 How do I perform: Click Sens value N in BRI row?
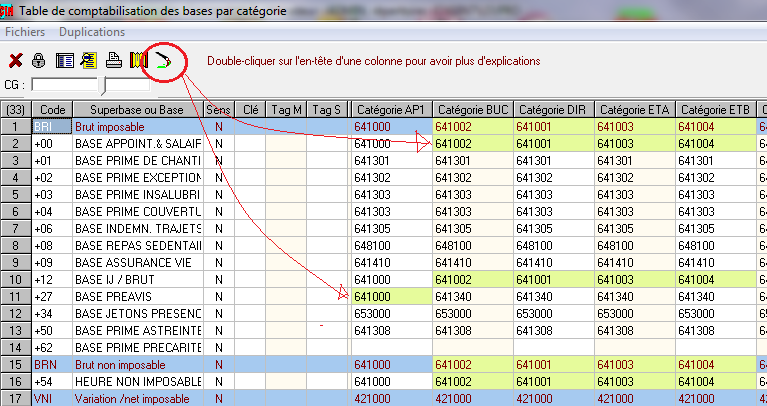(x=218, y=127)
